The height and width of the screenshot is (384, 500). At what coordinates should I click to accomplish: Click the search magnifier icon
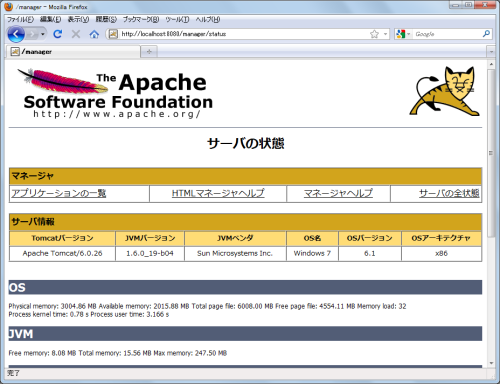click(486, 34)
